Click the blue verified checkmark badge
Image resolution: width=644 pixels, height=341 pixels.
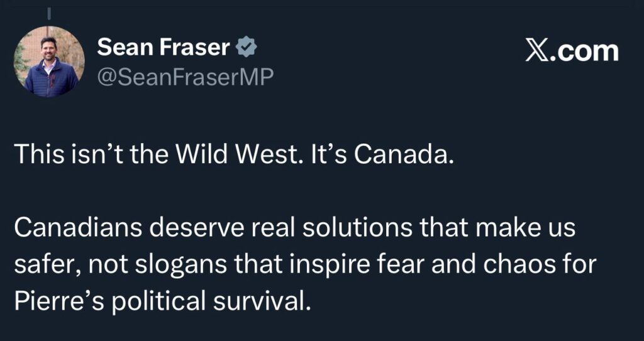tap(245, 46)
